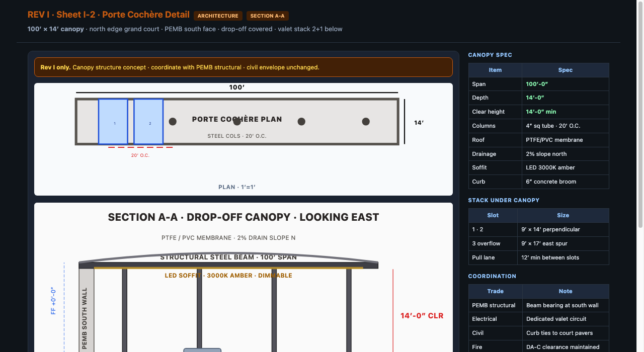This screenshot has height=352, width=644.
Task: Click the 100′ plan dimension label
Action: 237,87
